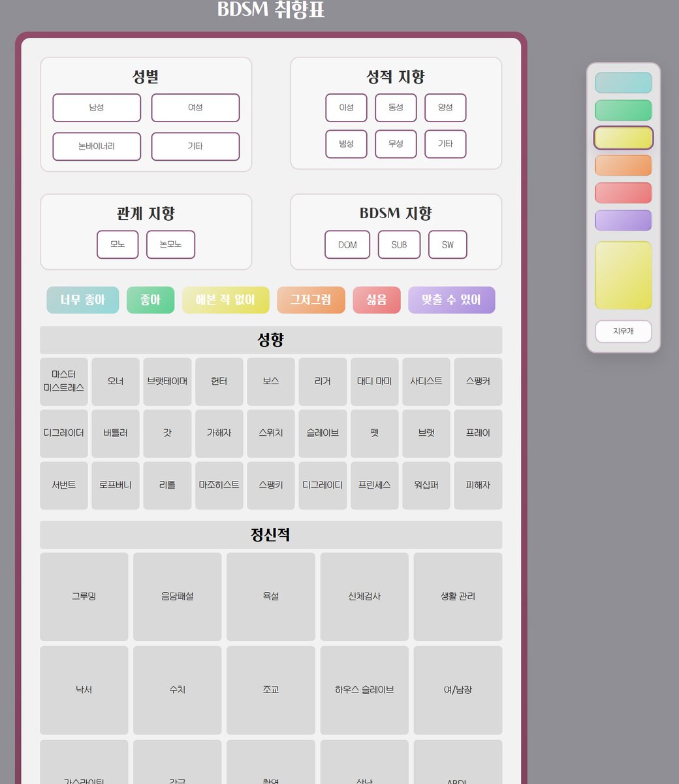Image resolution: width=679 pixels, height=784 pixels.
Task: Mark the 가해자 cell
Action: point(219,434)
